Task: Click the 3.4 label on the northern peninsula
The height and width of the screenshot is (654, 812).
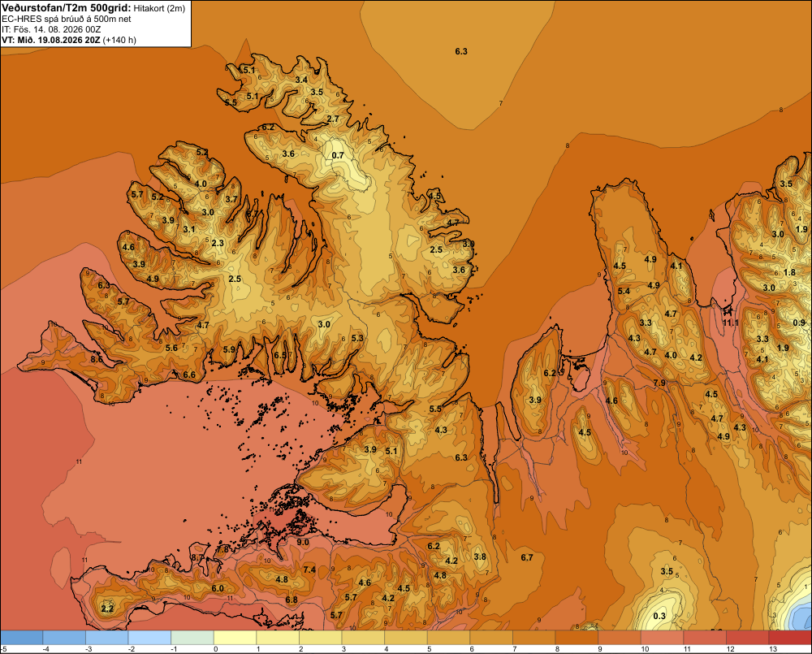Action: [301, 80]
